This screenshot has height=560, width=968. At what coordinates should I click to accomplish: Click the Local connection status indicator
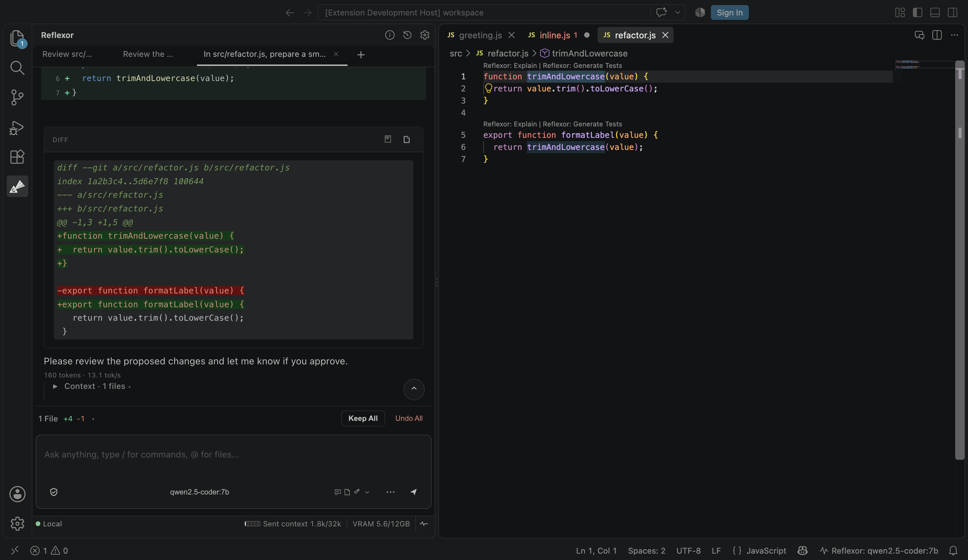(48, 523)
